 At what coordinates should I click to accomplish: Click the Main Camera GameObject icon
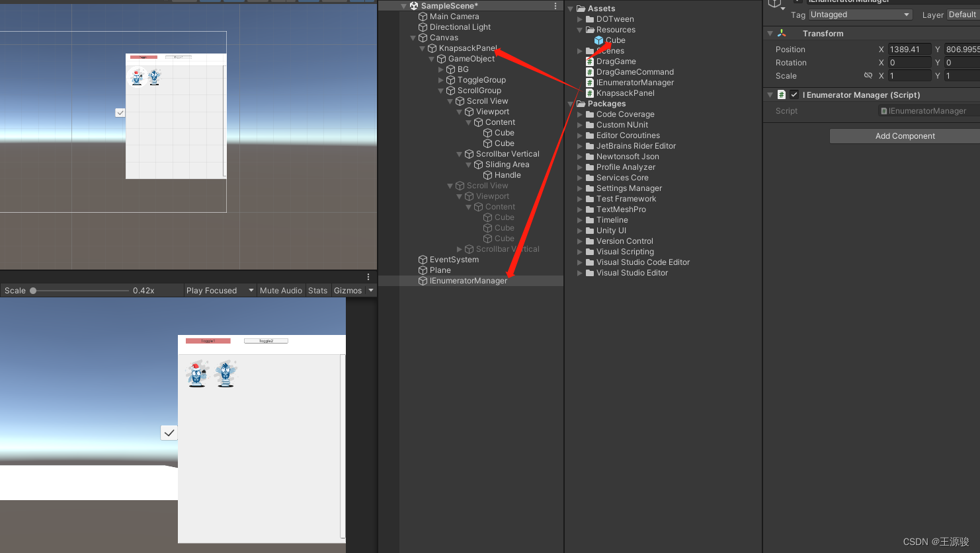coord(423,17)
